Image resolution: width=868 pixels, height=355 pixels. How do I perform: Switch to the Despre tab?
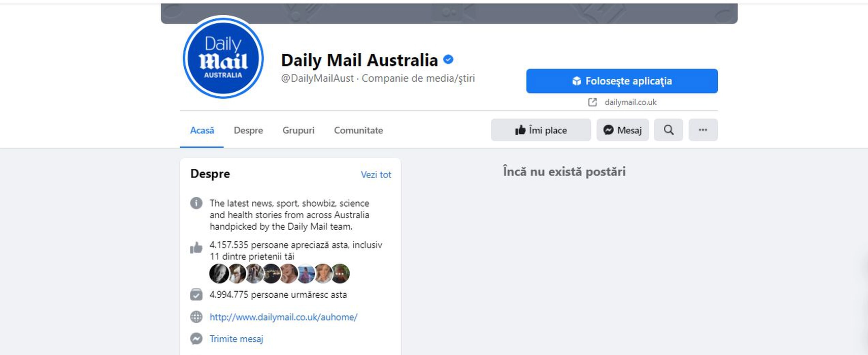[x=248, y=130]
